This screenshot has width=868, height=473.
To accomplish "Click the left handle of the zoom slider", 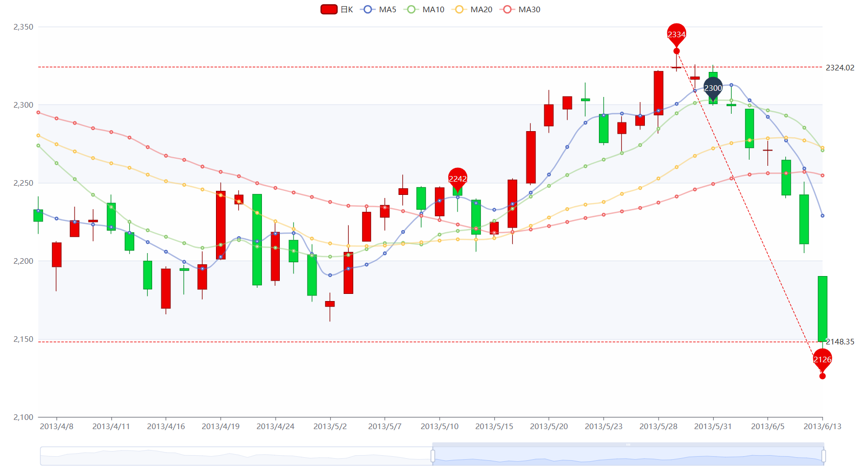I will click(433, 456).
